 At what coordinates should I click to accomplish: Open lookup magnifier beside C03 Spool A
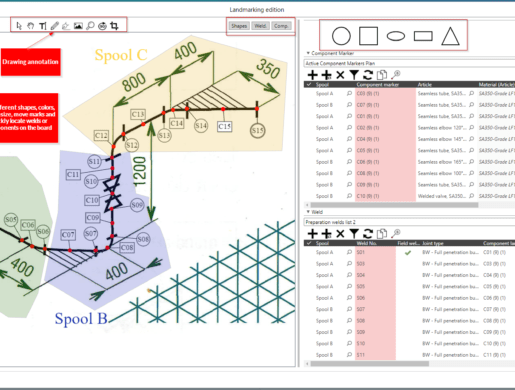coord(349,93)
